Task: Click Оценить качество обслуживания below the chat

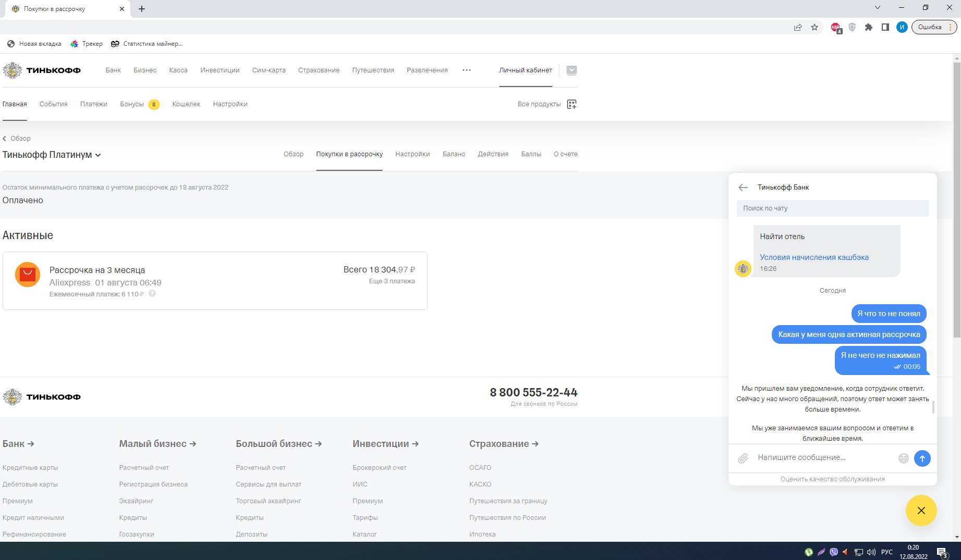Action: [832, 479]
